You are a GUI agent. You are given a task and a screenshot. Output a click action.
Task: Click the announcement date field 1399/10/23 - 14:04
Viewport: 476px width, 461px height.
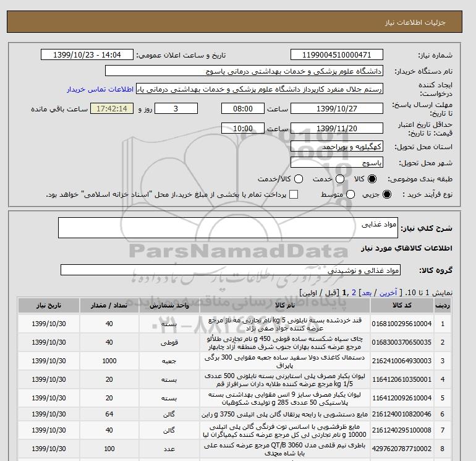click(87, 54)
